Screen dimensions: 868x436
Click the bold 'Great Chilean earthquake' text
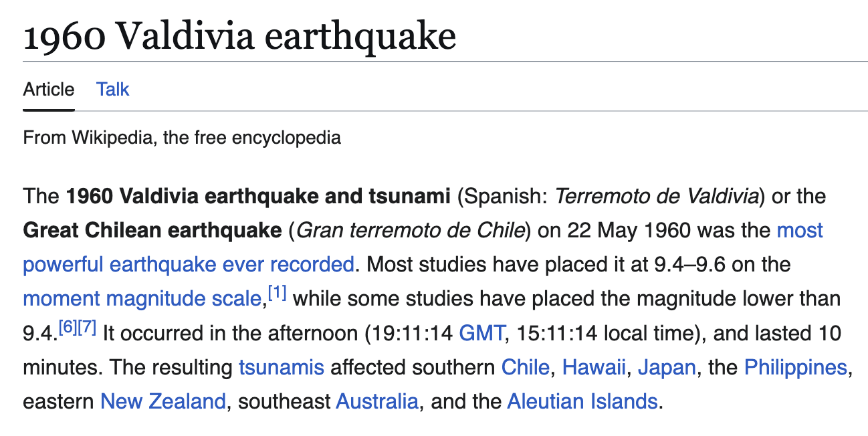click(152, 231)
